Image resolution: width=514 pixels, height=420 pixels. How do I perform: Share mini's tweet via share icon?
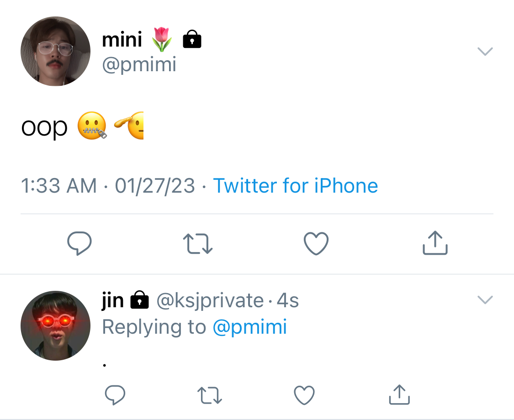tap(435, 243)
